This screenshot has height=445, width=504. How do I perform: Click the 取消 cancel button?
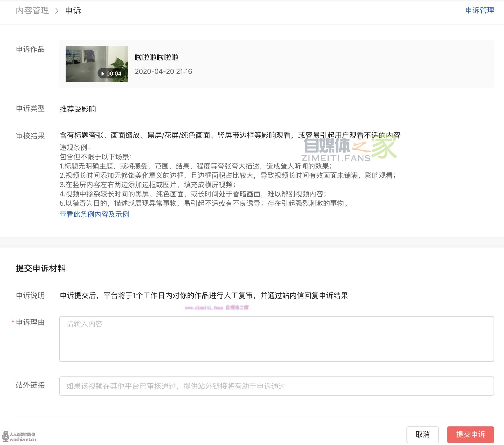423,435
